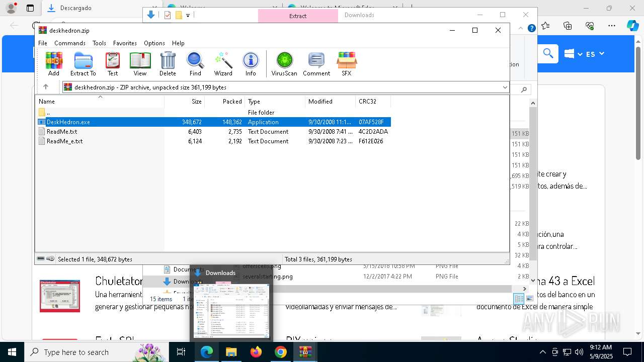Viewport: 644px width, 362px height.
Task: Open Task View on taskbar
Action: pos(182,352)
